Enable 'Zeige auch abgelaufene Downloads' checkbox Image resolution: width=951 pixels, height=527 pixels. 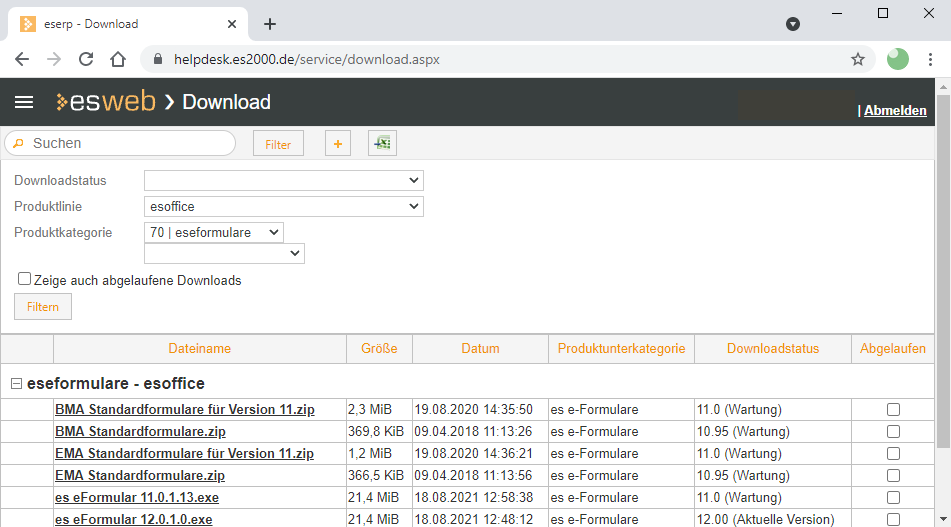(25, 280)
